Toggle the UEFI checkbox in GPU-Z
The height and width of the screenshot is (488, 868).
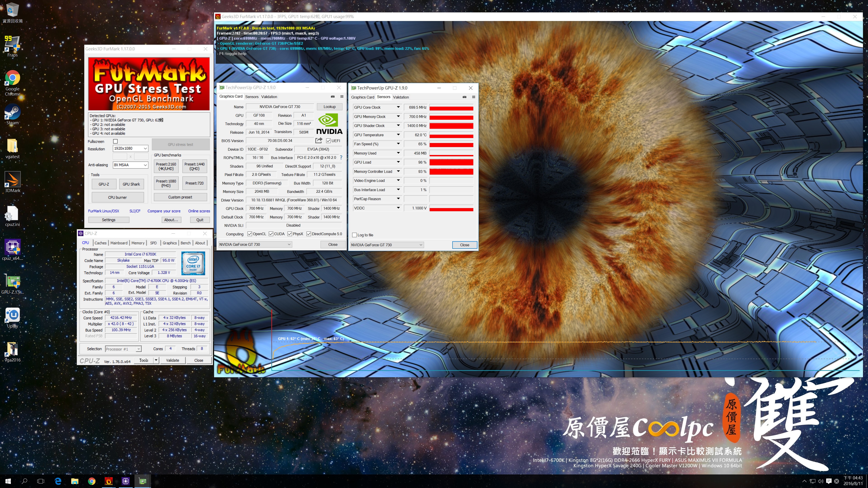pyautogui.click(x=328, y=141)
